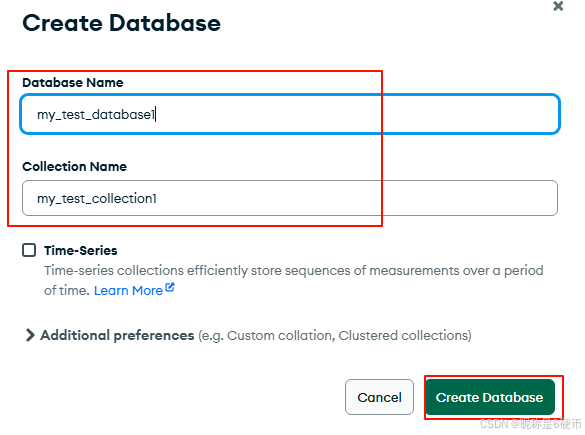The width and height of the screenshot is (585, 435).
Task: Close the Create Database dialog with X
Action: [x=558, y=6]
